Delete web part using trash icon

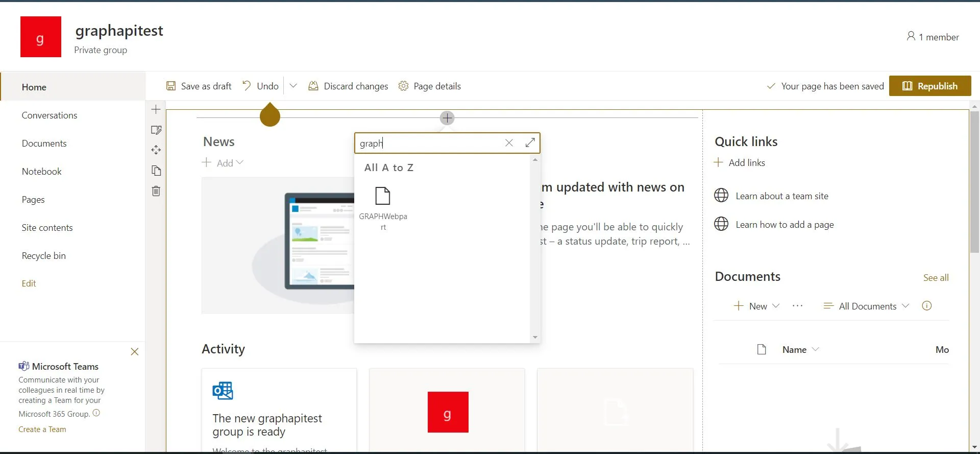tap(156, 191)
